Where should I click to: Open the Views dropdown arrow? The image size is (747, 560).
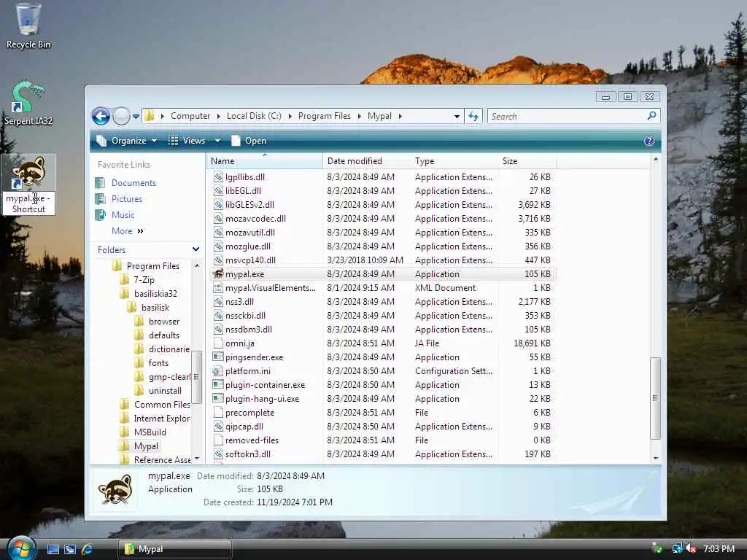pyautogui.click(x=217, y=141)
